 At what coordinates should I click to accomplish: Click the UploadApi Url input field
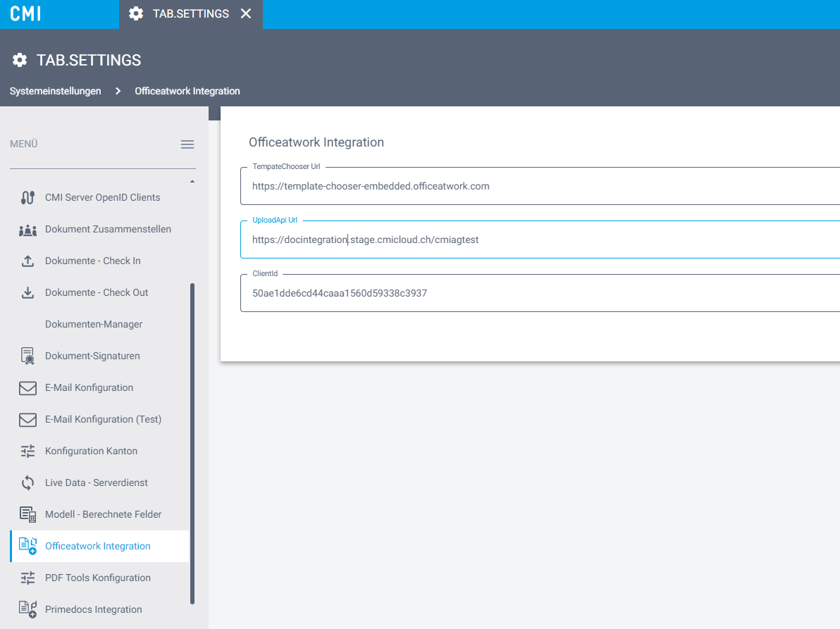pyautogui.click(x=540, y=239)
